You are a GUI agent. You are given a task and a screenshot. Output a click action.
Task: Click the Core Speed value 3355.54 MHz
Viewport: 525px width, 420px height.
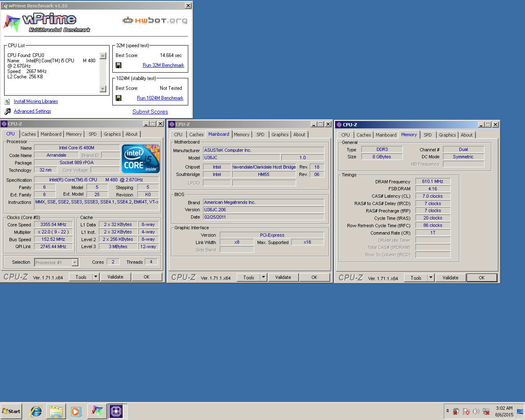click(x=53, y=224)
